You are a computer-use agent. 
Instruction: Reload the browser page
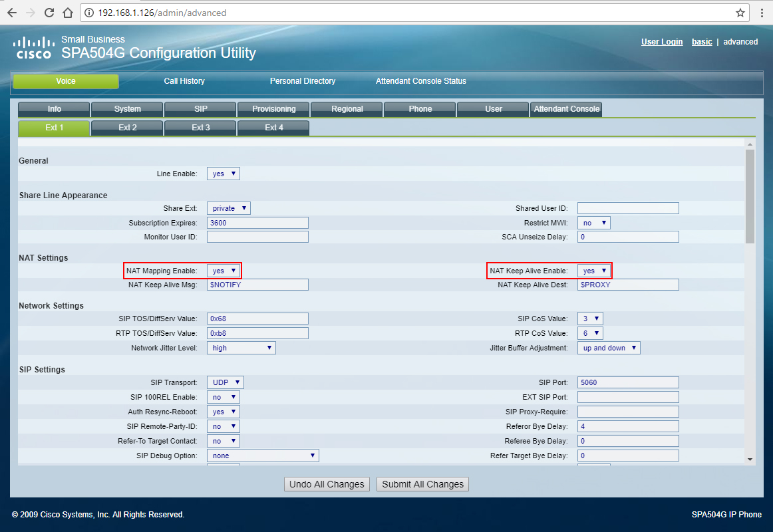[x=49, y=13]
